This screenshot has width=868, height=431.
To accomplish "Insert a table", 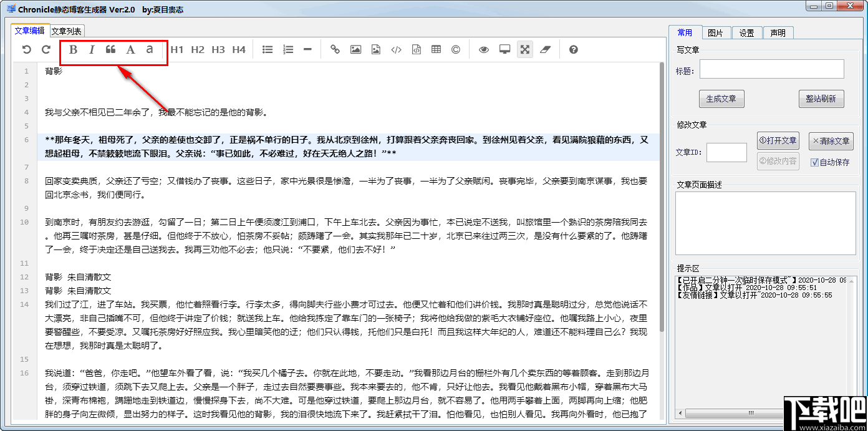I will [x=436, y=49].
